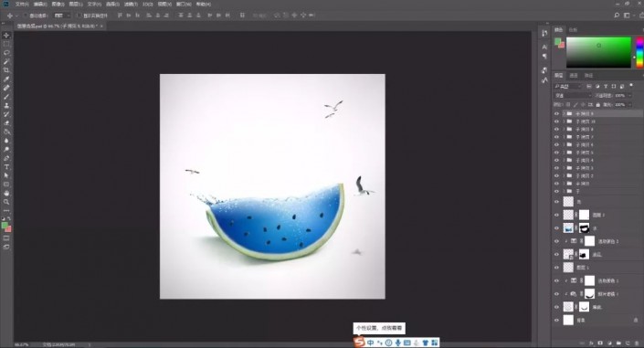
Task: Hide the 子 拷贝 9 group
Action: pos(557,114)
